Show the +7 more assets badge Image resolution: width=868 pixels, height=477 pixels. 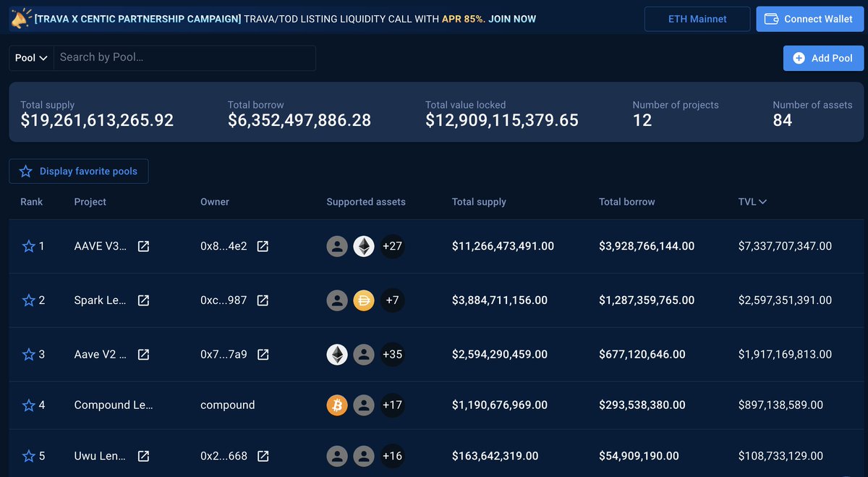tap(392, 300)
